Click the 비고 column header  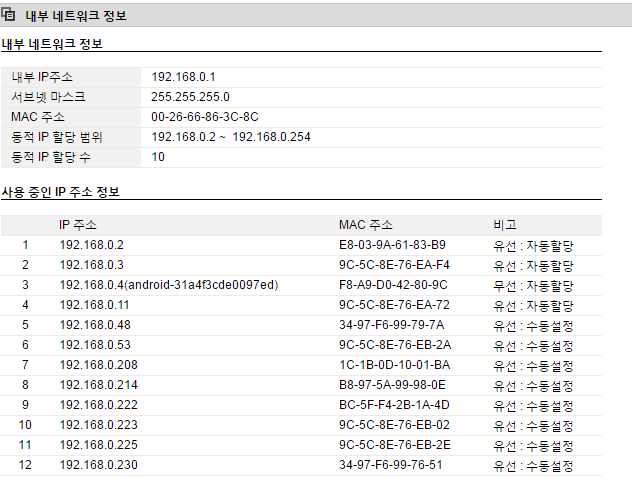(x=505, y=225)
